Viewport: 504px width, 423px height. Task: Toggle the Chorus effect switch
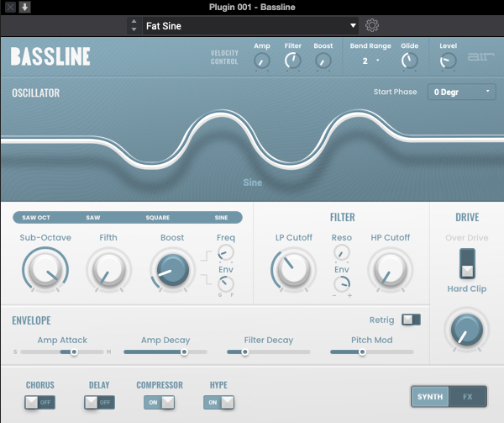tap(39, 403)
